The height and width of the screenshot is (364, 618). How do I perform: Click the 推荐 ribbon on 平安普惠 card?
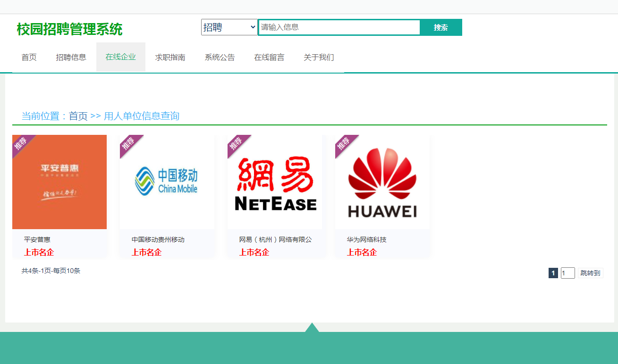pos(21,143)
